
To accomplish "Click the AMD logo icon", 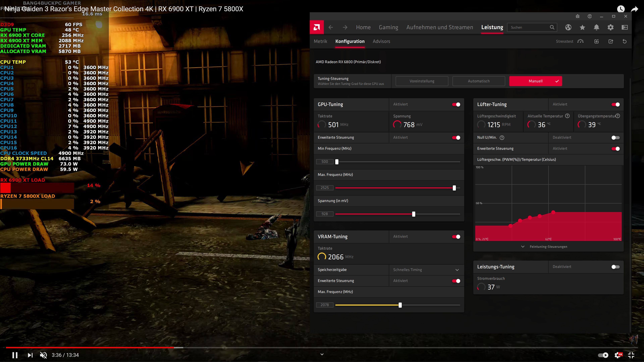I will pos(316,27).
